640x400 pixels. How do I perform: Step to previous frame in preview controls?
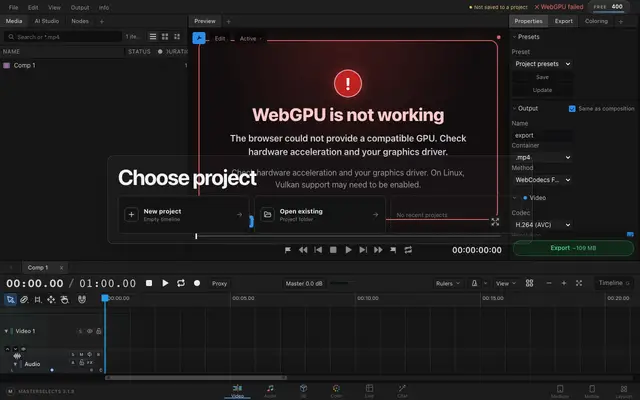click(318, 250)
